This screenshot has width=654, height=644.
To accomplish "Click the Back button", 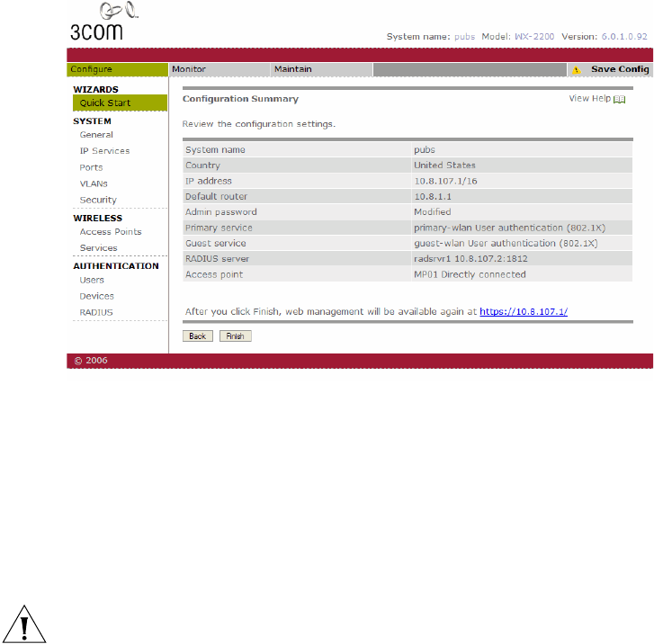I will [198, 336].
